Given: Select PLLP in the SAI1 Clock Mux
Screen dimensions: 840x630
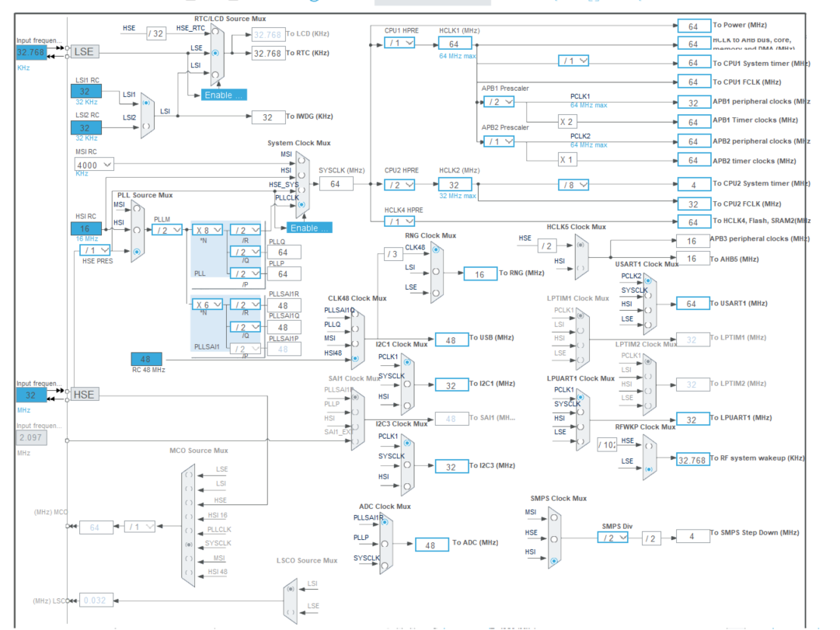Looking at the screenshot, I should [355, 411].
